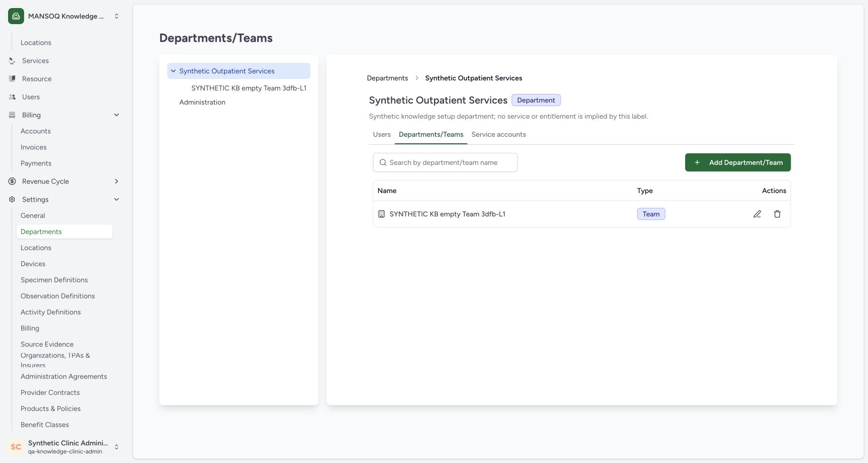Viewport: 868px width, 463px height.
Task: Delete the SYNTHETIC KB empty Team row
Action: coord(777,214)
